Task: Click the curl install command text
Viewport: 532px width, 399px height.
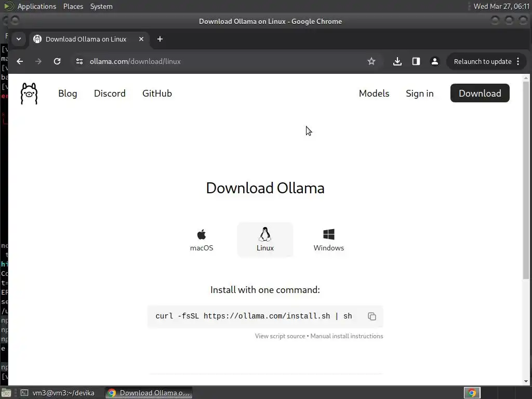Action: coord(254,316)
